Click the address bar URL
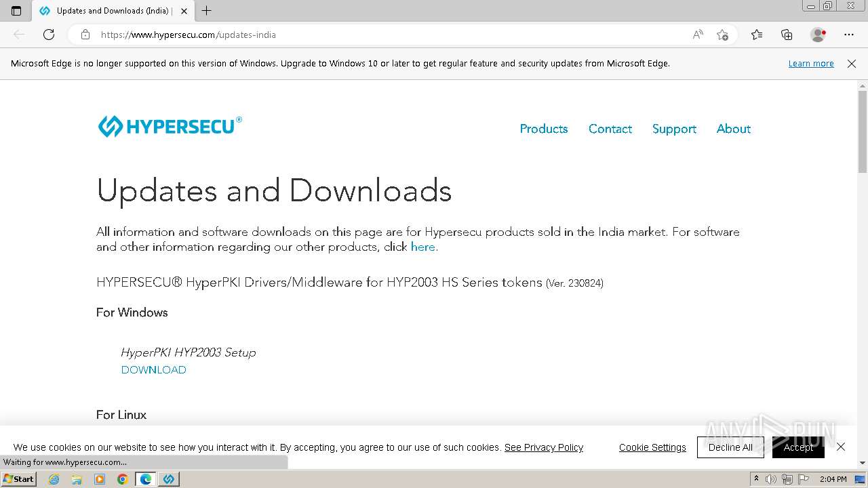 pos(189,35)
